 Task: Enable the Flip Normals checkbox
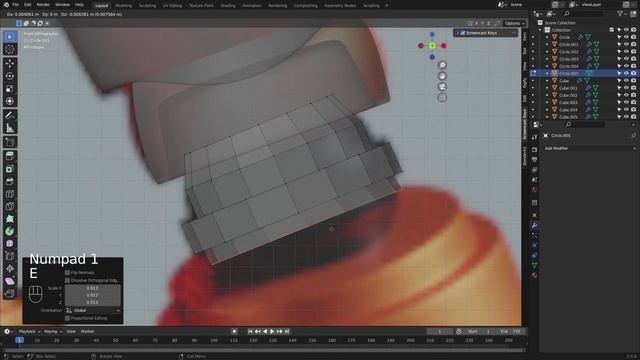tap(67, 272)
